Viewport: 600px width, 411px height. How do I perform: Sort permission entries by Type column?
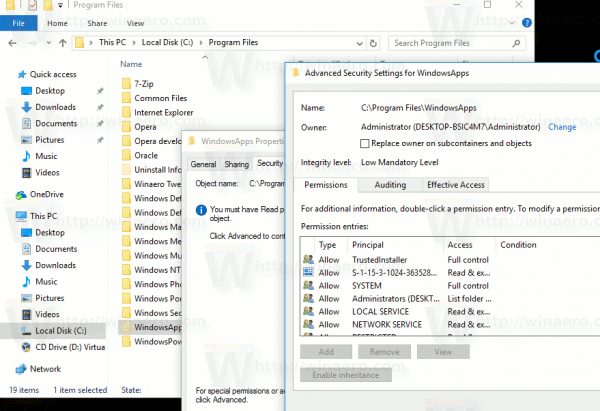(x=327, y=245)
